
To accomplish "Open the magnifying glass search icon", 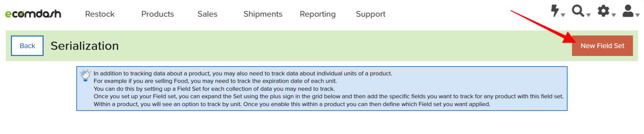I will 578,11.
